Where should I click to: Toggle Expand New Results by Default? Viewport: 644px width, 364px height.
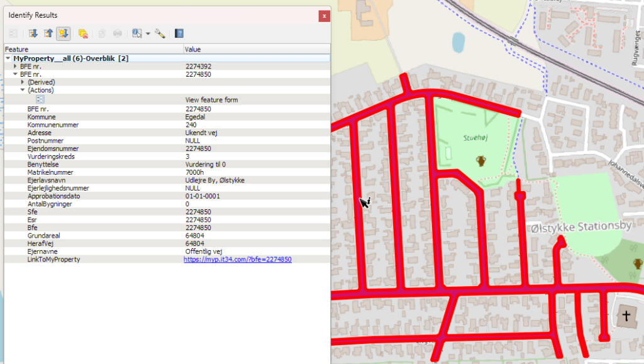pos(64,33)
